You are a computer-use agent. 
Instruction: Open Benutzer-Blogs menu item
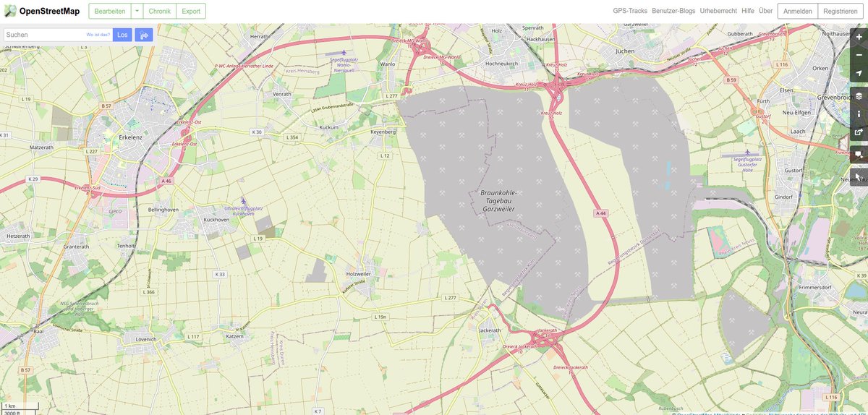(673, 11)
